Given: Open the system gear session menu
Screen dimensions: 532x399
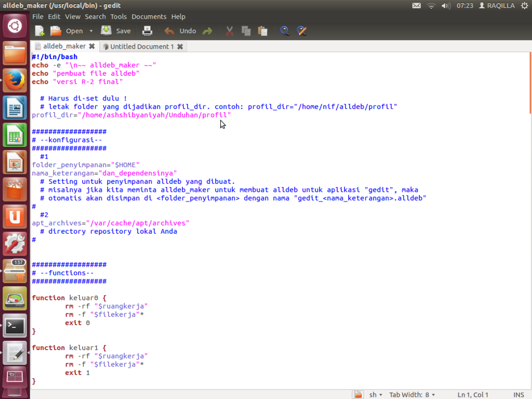Looking at the screenshot, I should (525, 6).
